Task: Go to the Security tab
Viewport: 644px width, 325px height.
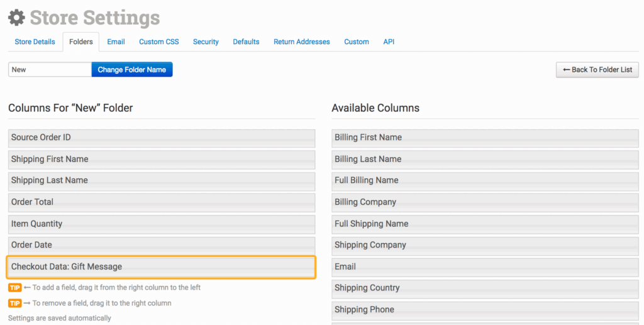Action: click(206, 42)
